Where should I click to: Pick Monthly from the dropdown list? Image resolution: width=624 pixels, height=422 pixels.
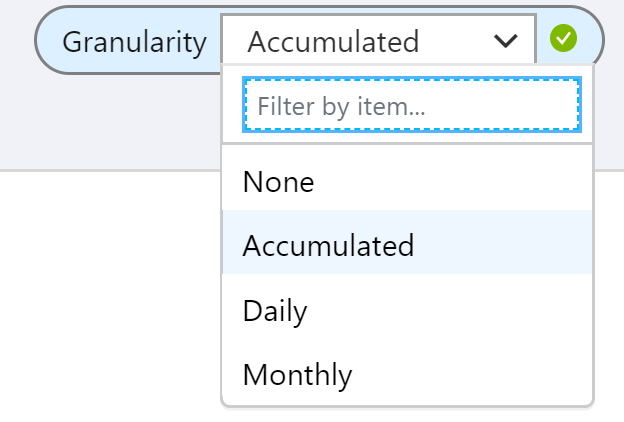coord(297,375)
